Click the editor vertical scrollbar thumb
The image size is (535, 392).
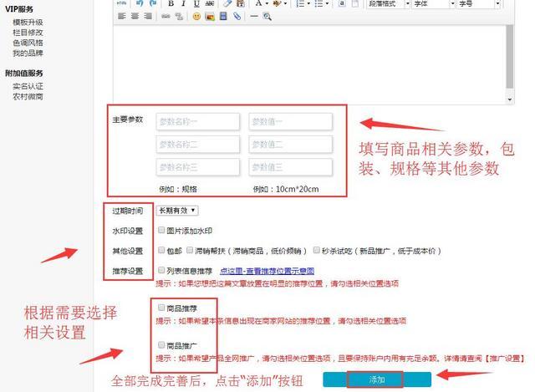click(509, 56)
